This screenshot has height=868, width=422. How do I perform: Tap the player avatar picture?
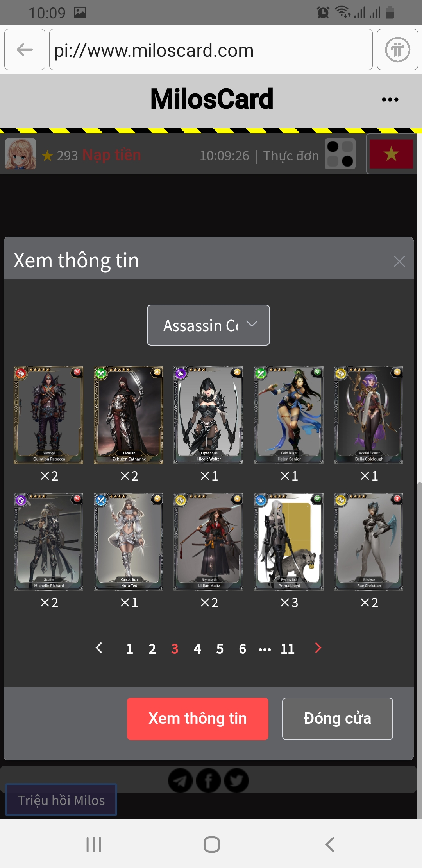click(x=20, y=154)
